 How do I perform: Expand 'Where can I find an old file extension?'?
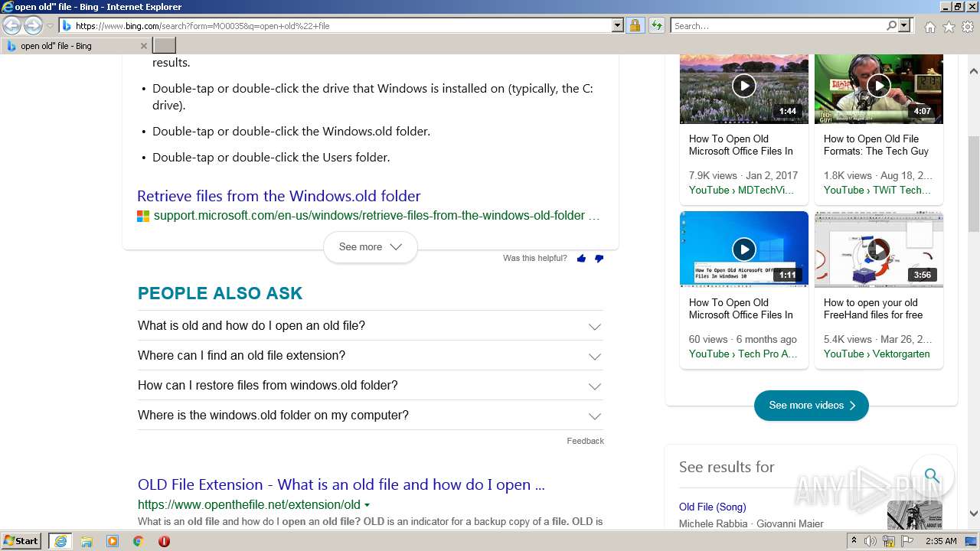(370, 356)
